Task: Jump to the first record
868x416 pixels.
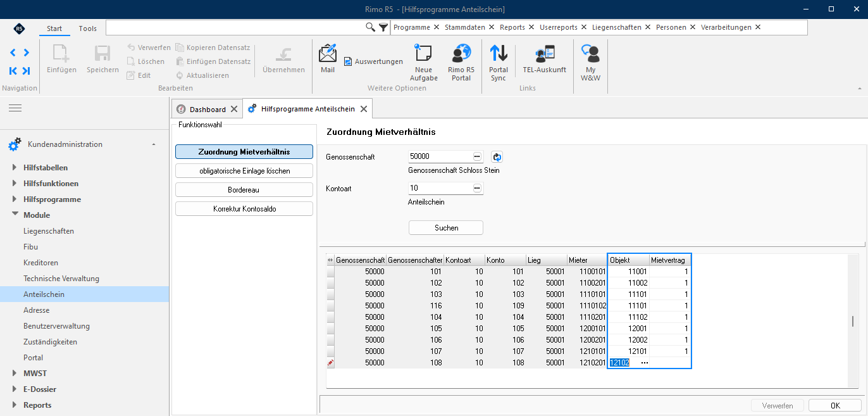Action: click(x=13, y=71)
